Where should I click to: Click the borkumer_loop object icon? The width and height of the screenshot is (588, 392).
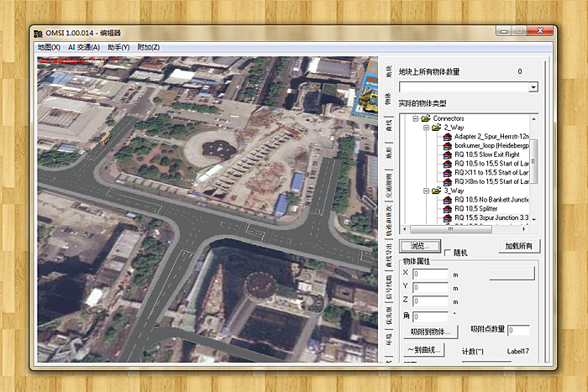(448, 146)
